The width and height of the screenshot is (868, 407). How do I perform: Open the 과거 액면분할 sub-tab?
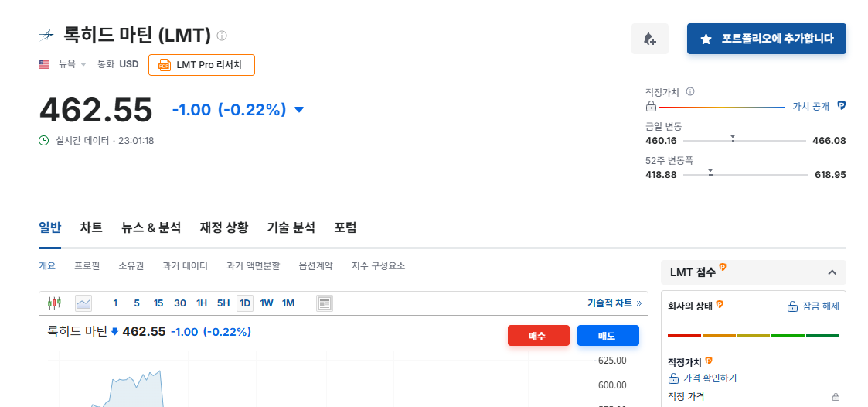pos(253,266)
